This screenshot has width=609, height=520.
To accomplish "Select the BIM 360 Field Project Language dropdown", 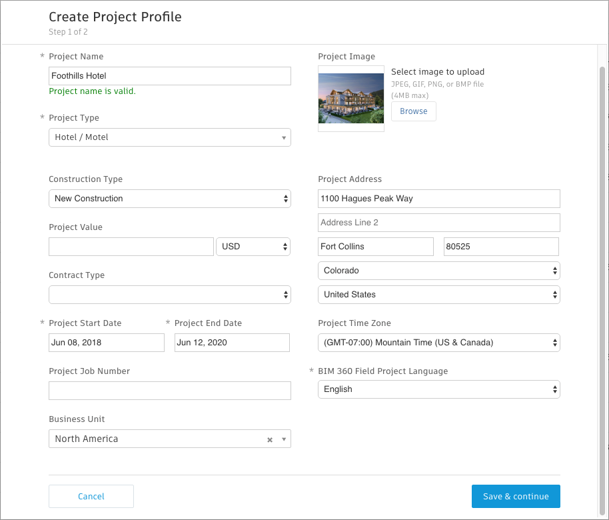I will (439, 390).
